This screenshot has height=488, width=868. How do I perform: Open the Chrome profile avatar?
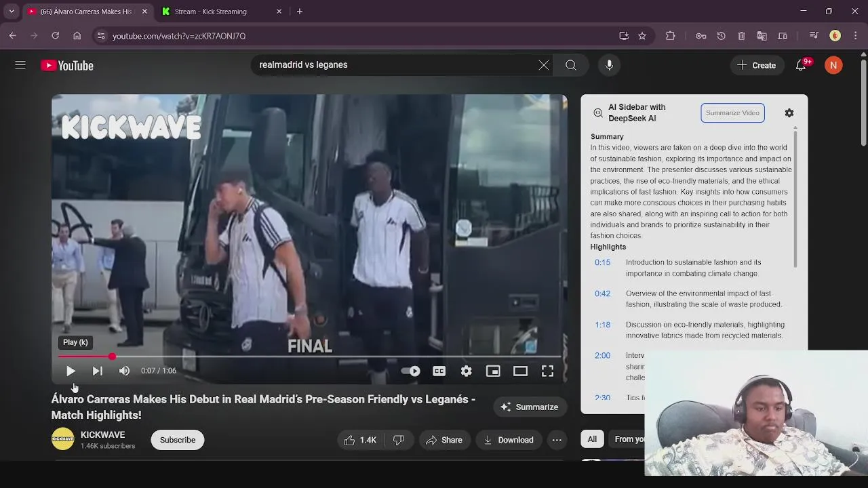(835, 36)
